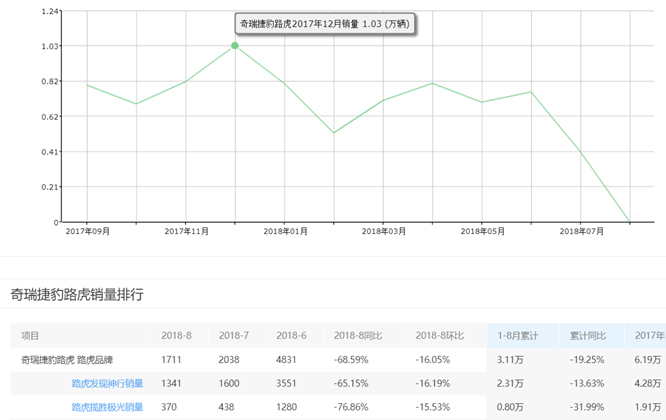Viewport: 666px width, 420px height.
Task: Open the 路虎揽胜极光销量 link
Action: pyautogui.click(x=107, y=407)
